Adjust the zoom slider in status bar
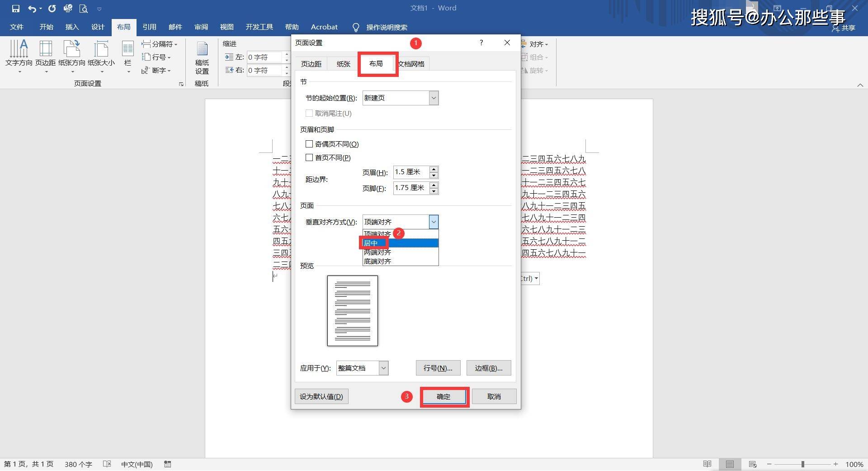Viewport: 868px width, 471px height. (802, 464)
